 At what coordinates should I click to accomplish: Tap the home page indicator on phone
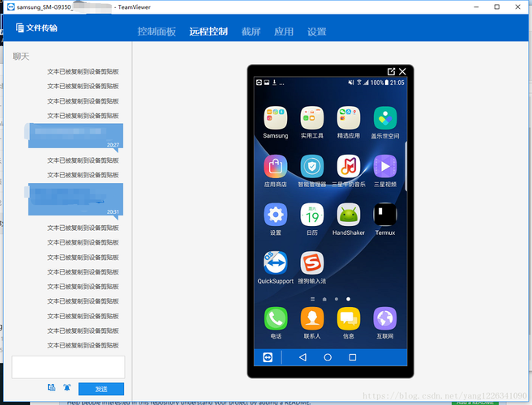point(324,299)
